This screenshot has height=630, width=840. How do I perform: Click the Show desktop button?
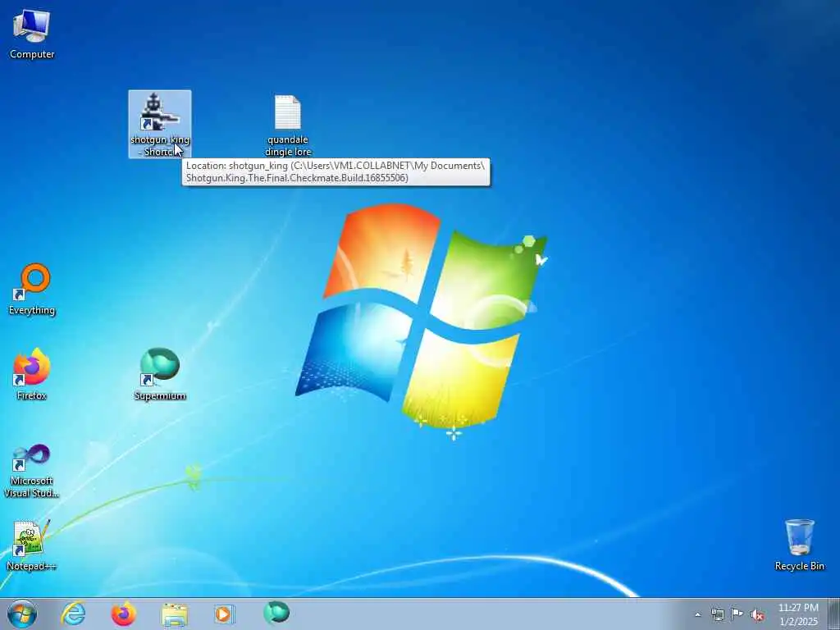point(834,614)
